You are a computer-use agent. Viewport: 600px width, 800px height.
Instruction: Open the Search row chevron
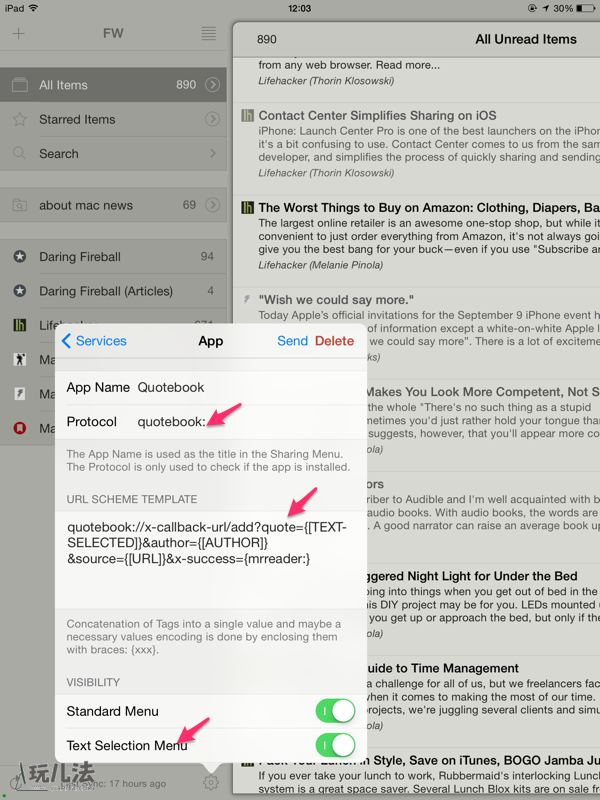(x=213, y=153)
